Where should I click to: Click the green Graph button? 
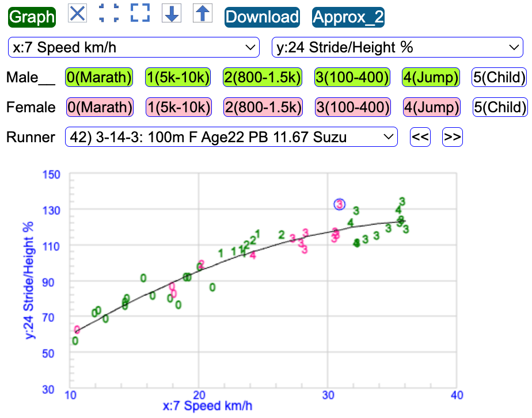coord(32,17)
